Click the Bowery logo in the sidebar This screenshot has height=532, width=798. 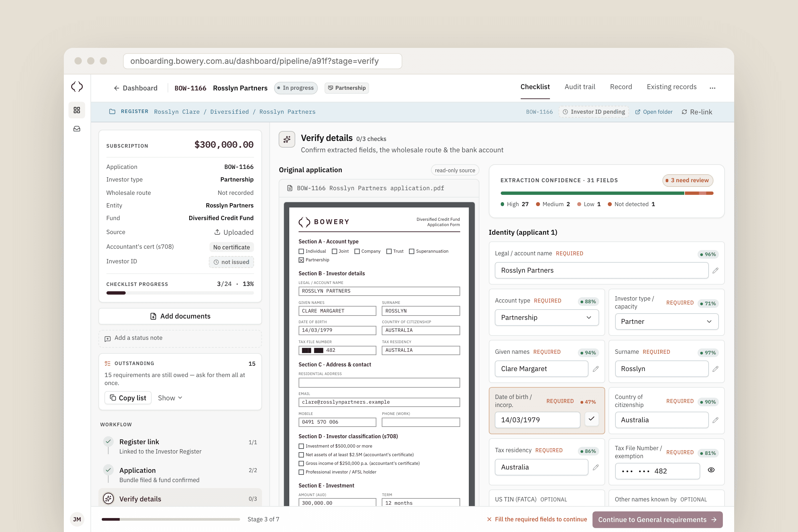(x=77, y=86)
